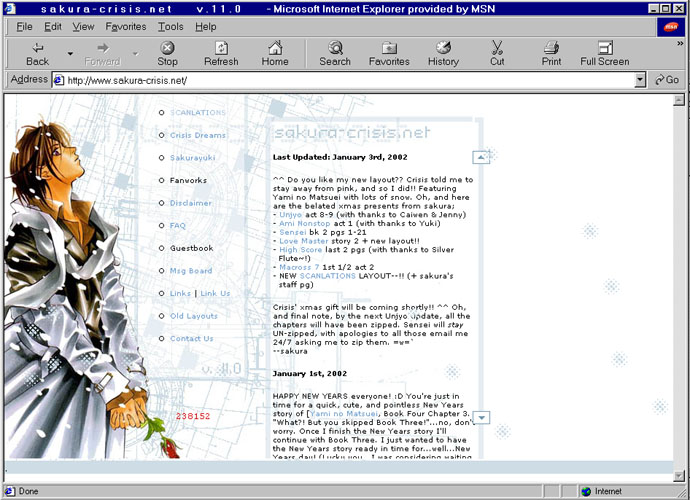Open the Edit menu
The image size is (690, 500).
pyautogui.click(x=53, y=27)
